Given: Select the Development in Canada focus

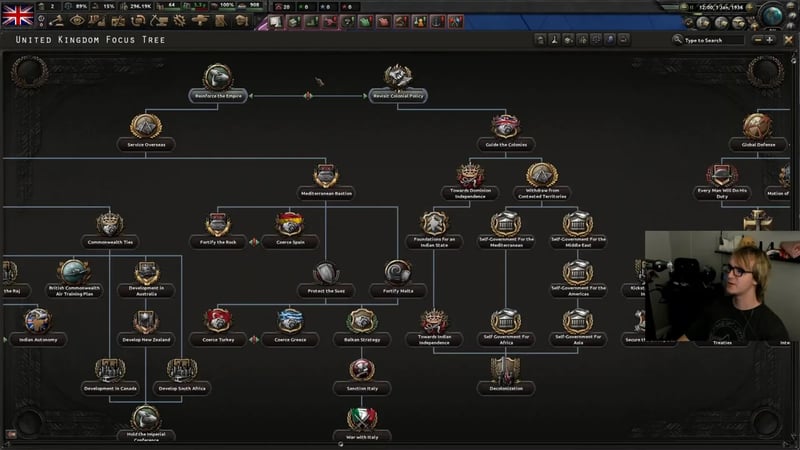Looking at the screenshot, I should (110, 376).
